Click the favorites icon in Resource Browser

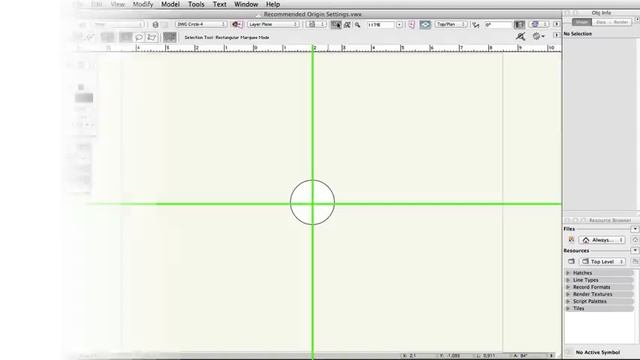(571, 240)
